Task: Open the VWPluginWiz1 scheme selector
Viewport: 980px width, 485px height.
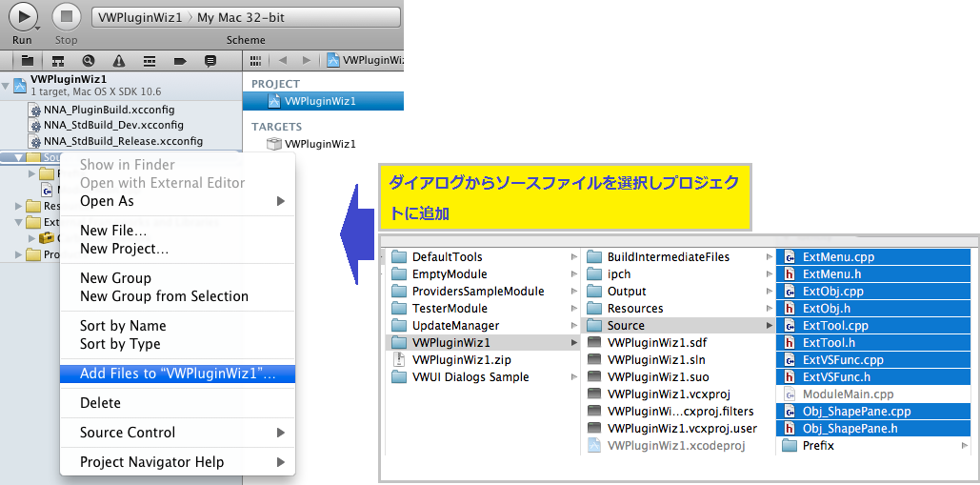Action: pyautogui.click(x=247, y=17)
